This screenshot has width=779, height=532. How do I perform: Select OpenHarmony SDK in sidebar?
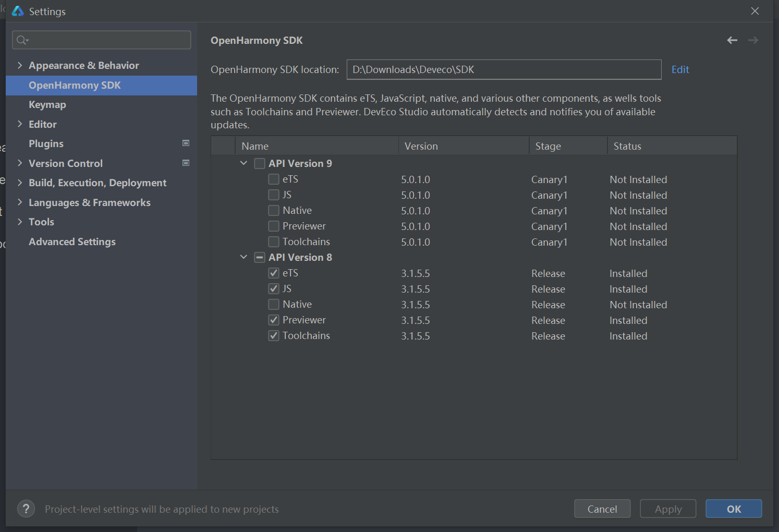(101, 85)
